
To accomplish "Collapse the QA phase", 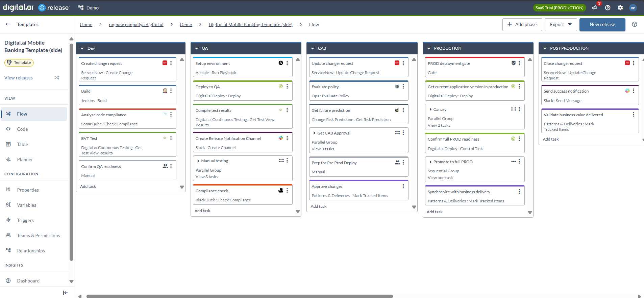I will 197,48.
